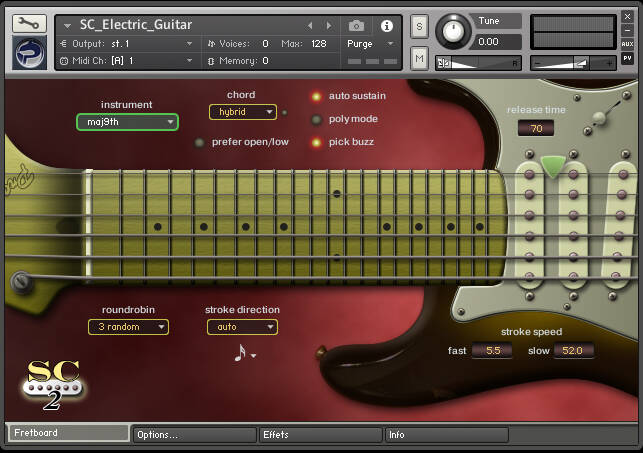Close the instrument with the X button

(627, 16)
